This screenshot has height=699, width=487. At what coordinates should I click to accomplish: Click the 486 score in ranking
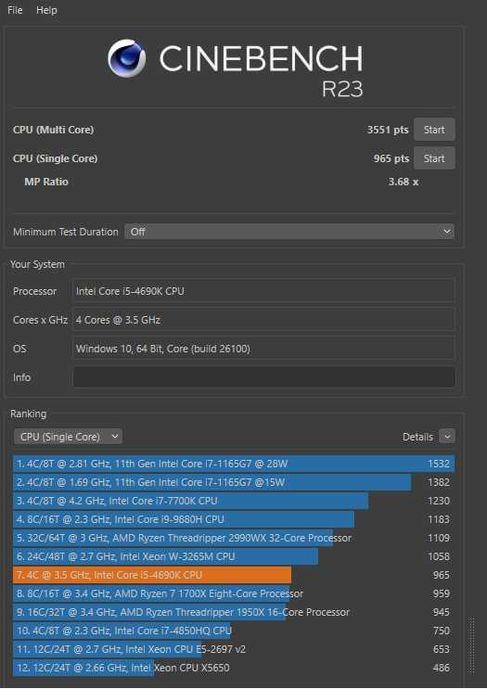441,668
